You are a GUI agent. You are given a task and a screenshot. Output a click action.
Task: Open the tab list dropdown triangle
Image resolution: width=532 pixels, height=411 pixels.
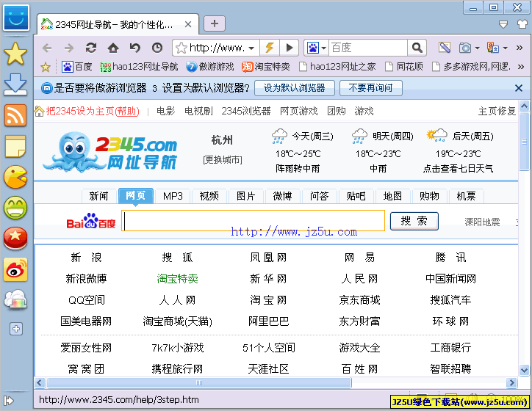[503, 24]
